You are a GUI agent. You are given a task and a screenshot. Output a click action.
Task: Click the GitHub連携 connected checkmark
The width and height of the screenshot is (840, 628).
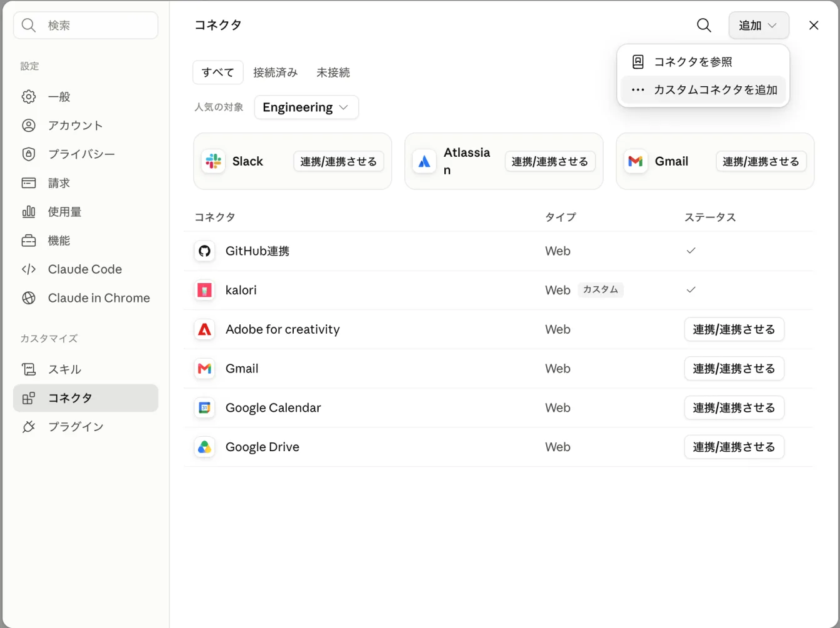pyautogui.click(x=691, y=251)
